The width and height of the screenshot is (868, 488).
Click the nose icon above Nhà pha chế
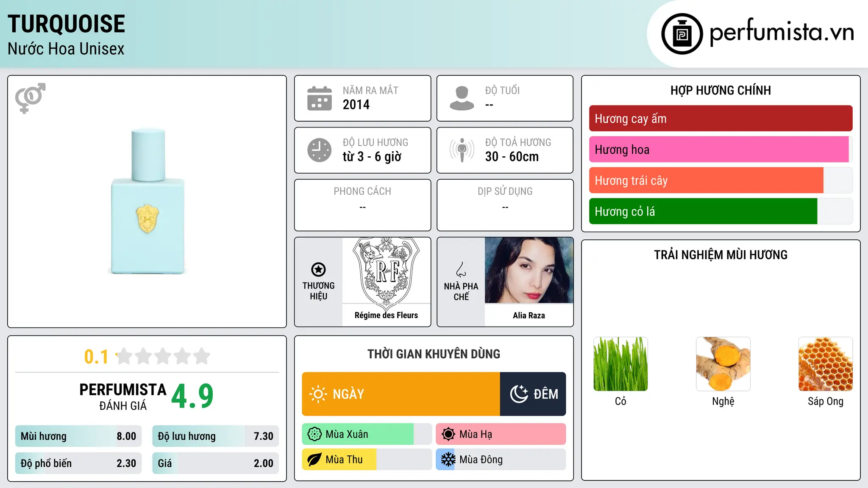point(461,269)
